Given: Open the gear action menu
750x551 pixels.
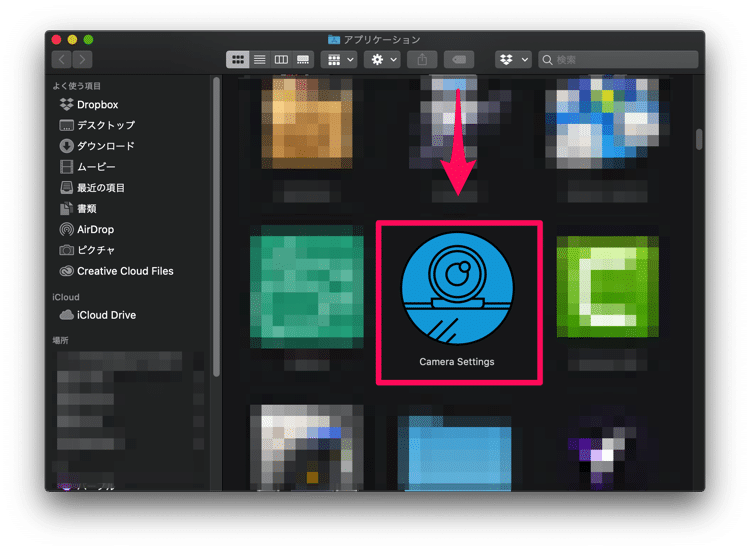Looking at the screenshot, I should tap(383, 59).
